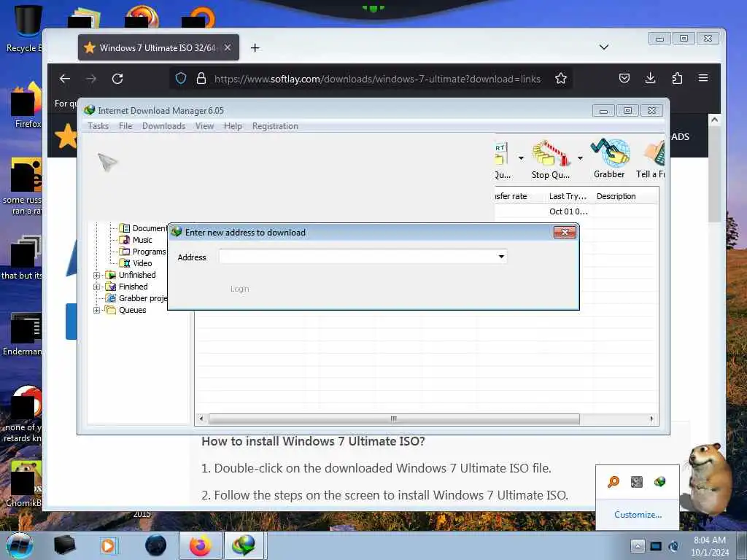Image resolution: width=747 pixels, height=560 pixels.
Task: Go back in Firefox
Action: pyautogui.click(x=65, y=79)
